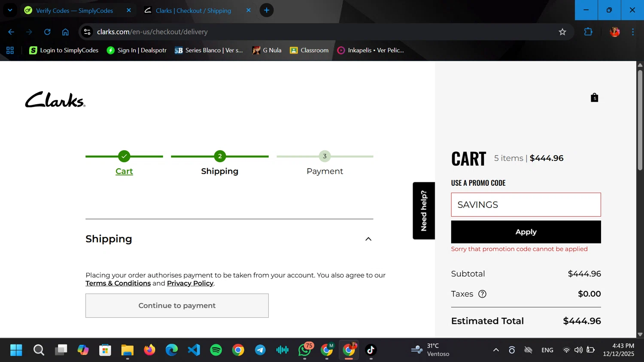Viewport: 644px width, 362px height.
Task: Open the Windows Start menu
Action: point(16,350)
